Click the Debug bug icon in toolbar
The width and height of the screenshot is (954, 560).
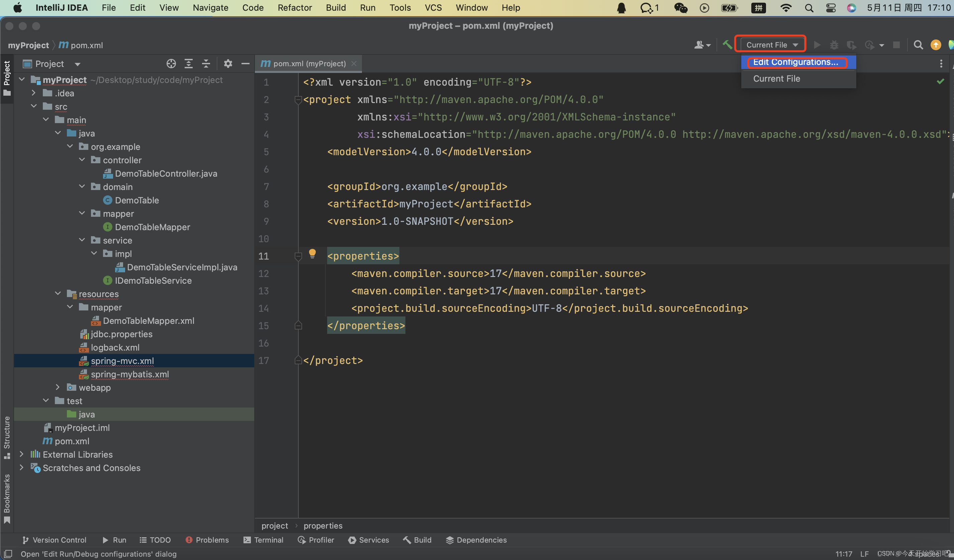click(x=834, y=45)
